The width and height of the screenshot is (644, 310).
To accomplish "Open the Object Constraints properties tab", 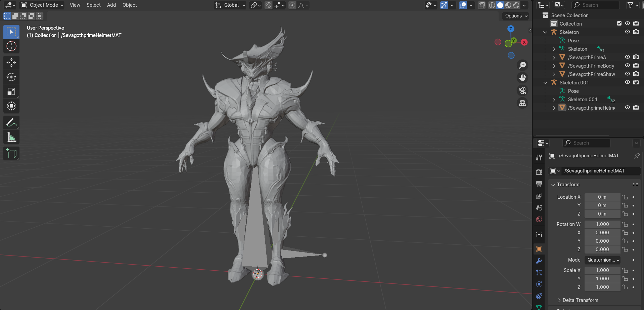I will pyautogui.click(x=539, y=296).
